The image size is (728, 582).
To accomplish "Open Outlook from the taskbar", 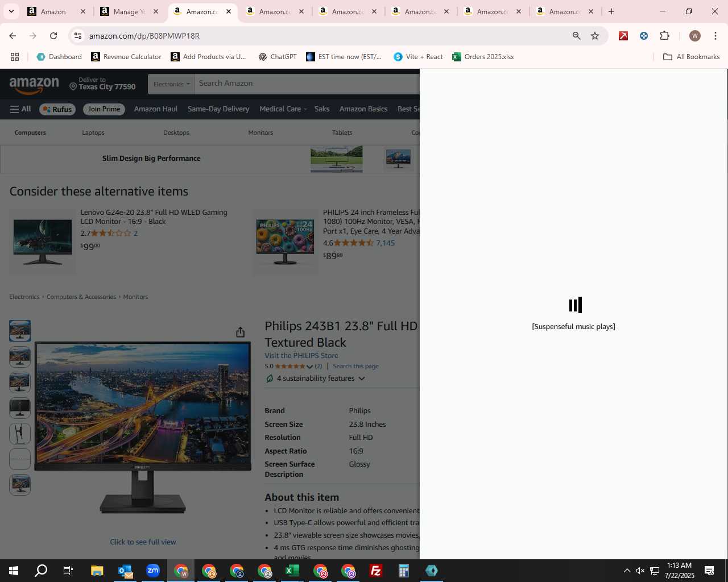I will pyautogui.click(x=125, y=571).
